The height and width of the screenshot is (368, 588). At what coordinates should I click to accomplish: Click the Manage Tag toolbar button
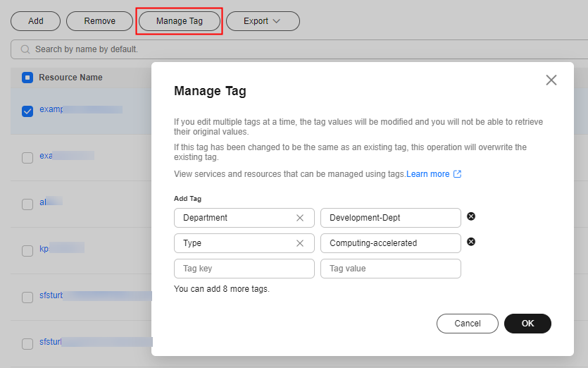179,21
